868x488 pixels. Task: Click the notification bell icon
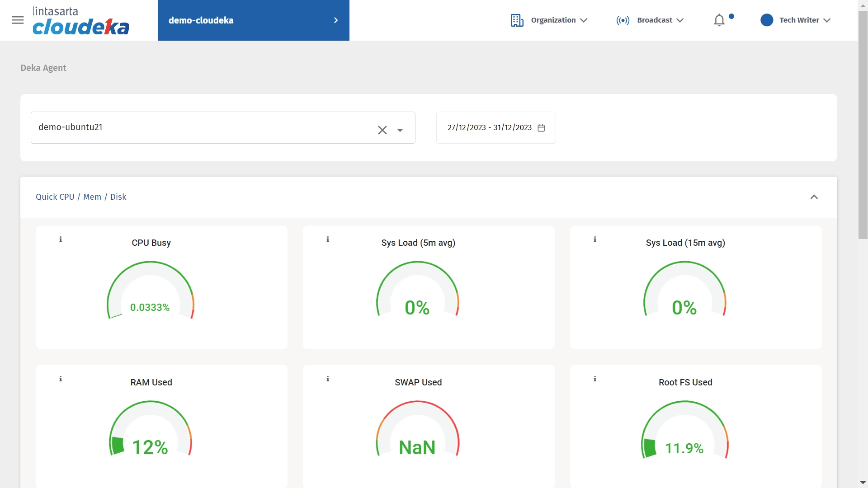(x=719, y=20)
